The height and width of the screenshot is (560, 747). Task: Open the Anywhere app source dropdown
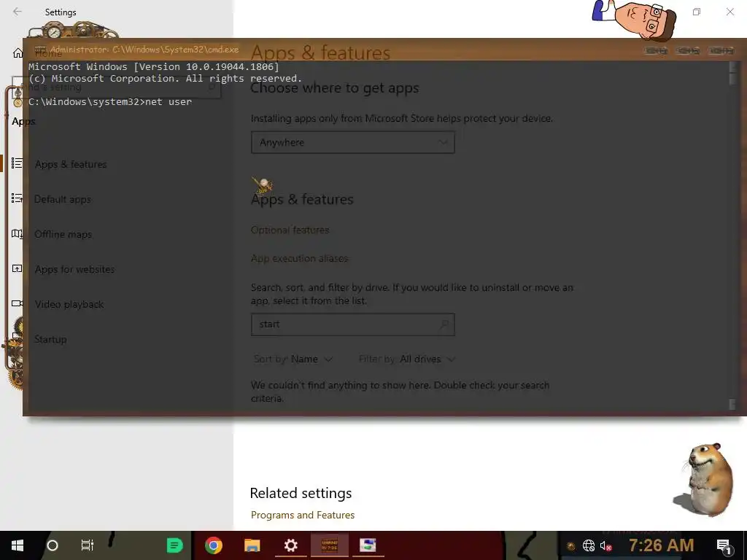[x=352, y=142]
